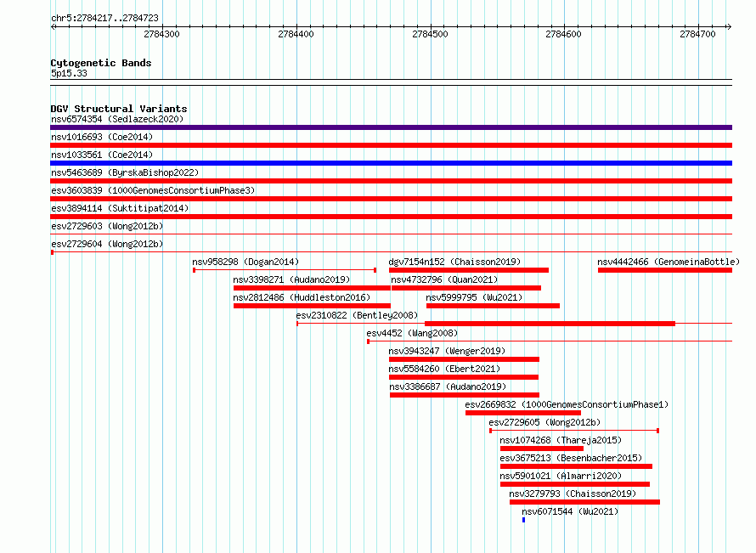Click the thin esv2729605 variant line

574,431
